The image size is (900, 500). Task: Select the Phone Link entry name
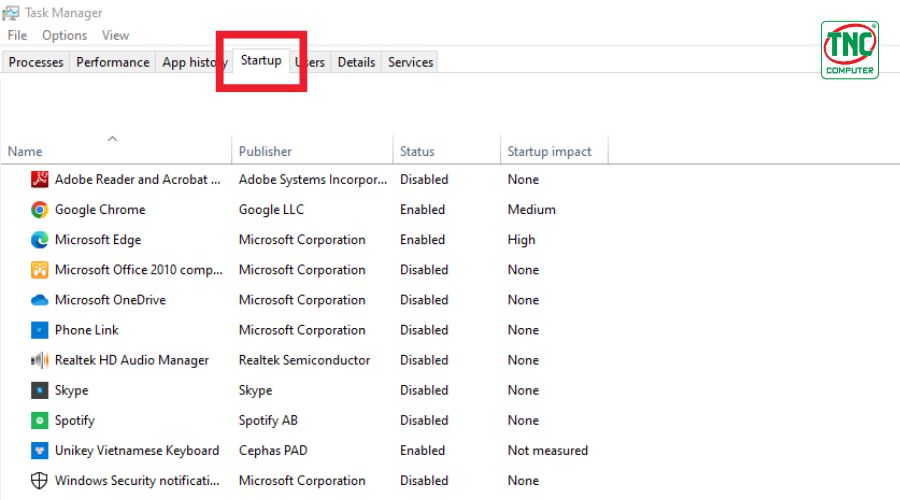click(87, 330)
